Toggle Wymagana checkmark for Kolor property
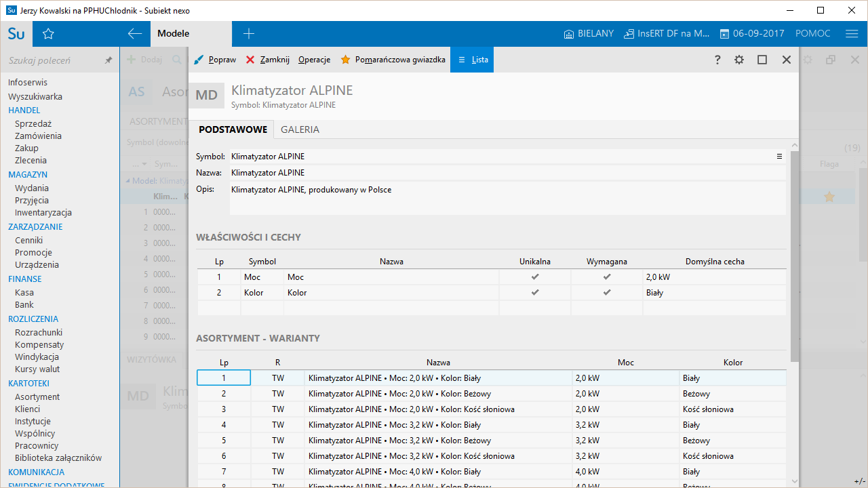Screen dimensions: 868x488 click(607, 293)
